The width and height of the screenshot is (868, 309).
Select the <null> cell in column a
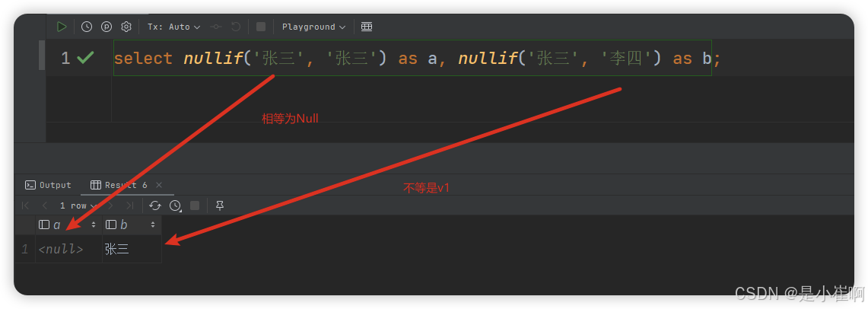[x=68, y=249]
